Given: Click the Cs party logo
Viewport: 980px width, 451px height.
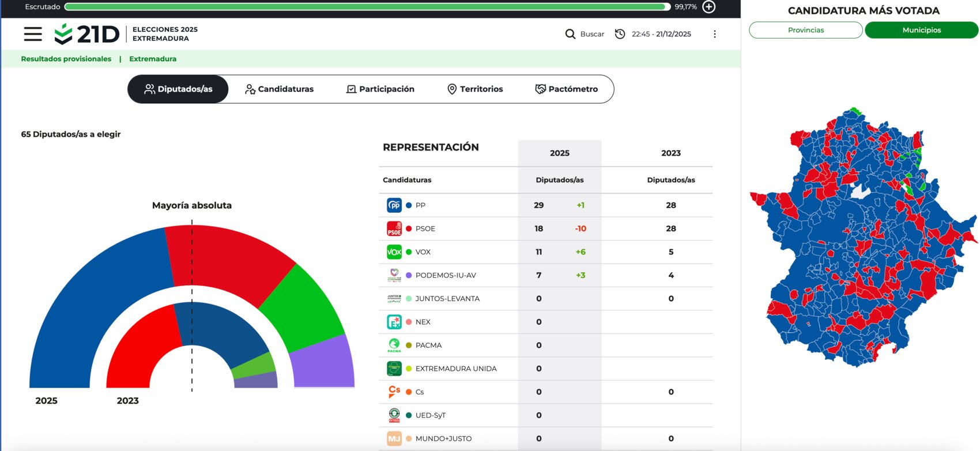Looking at the screenshot, I should tap(394, 392).
